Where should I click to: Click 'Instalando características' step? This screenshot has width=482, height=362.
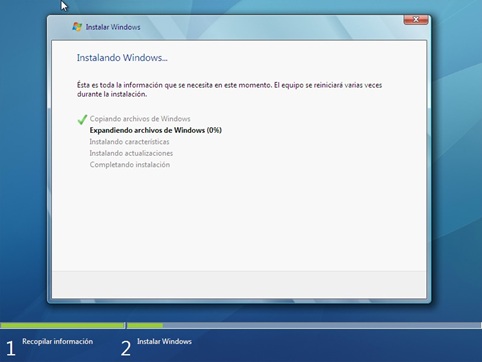[129, 142]
